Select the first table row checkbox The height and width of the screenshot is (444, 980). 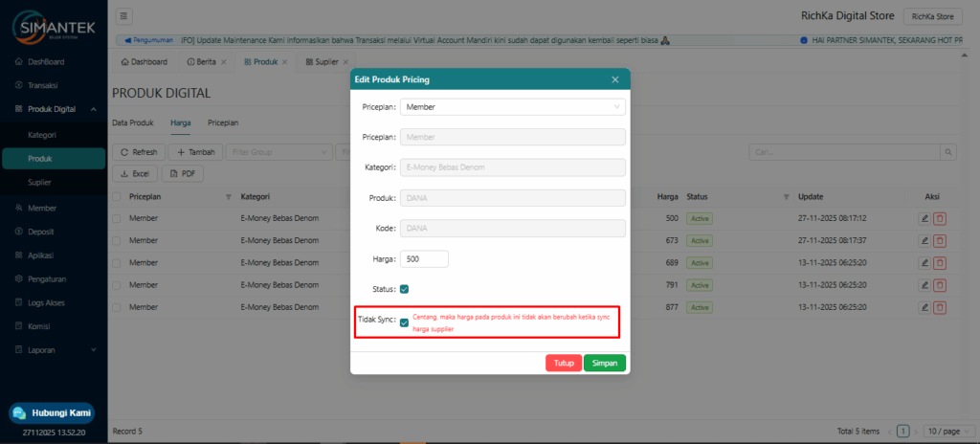pyautogui.click(x=118, y=219)
